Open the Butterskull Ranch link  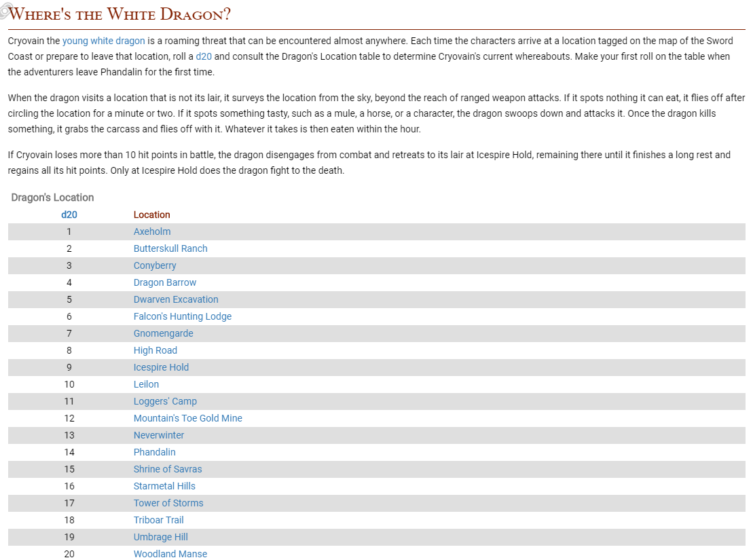170,248
